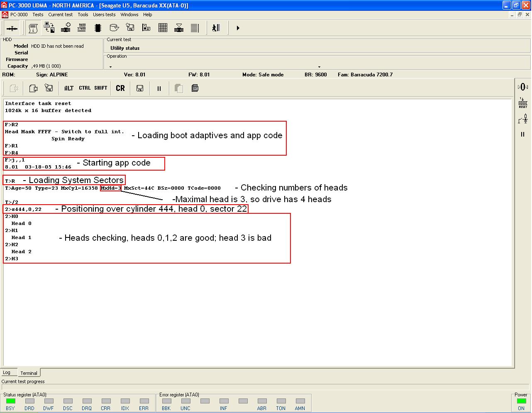Toggle the CTRL key button
The width and height of the screenshot is (532, 413).
pos(85,88)
